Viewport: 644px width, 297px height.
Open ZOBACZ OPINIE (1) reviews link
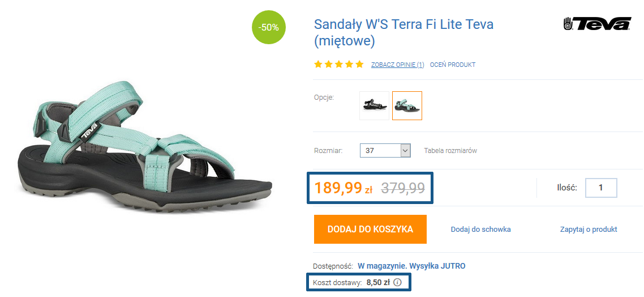(397, 65)
